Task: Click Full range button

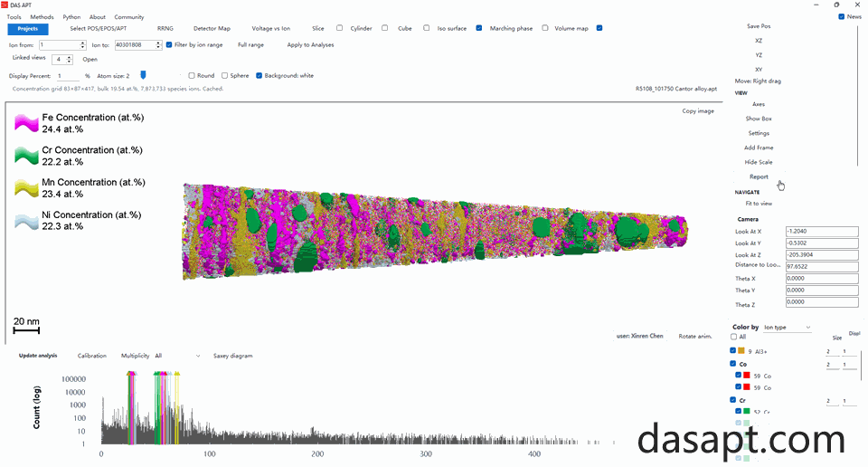Action: point(250,45)
